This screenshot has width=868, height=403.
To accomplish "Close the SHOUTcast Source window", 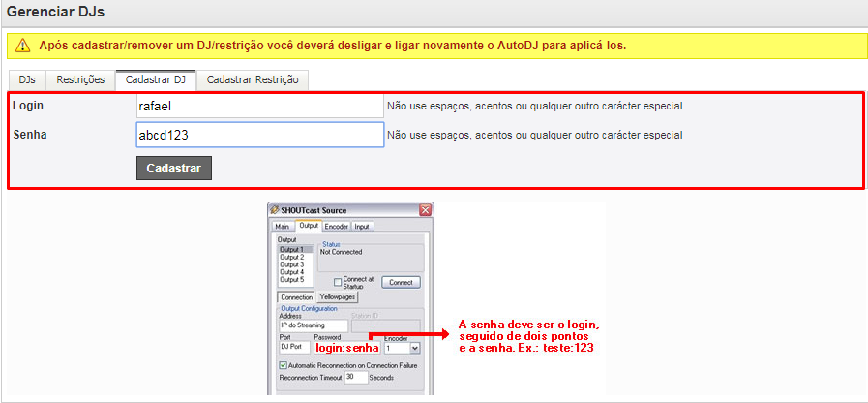I will tap(425, 210).
